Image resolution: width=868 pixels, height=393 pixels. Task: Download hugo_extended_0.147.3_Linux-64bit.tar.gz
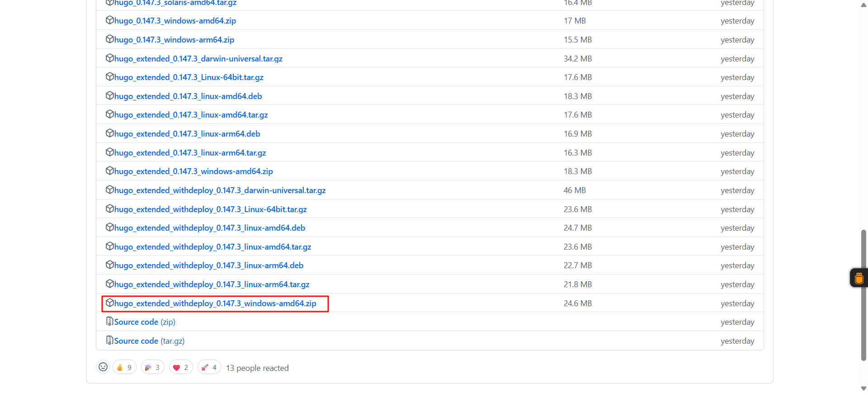click(189, 77)
